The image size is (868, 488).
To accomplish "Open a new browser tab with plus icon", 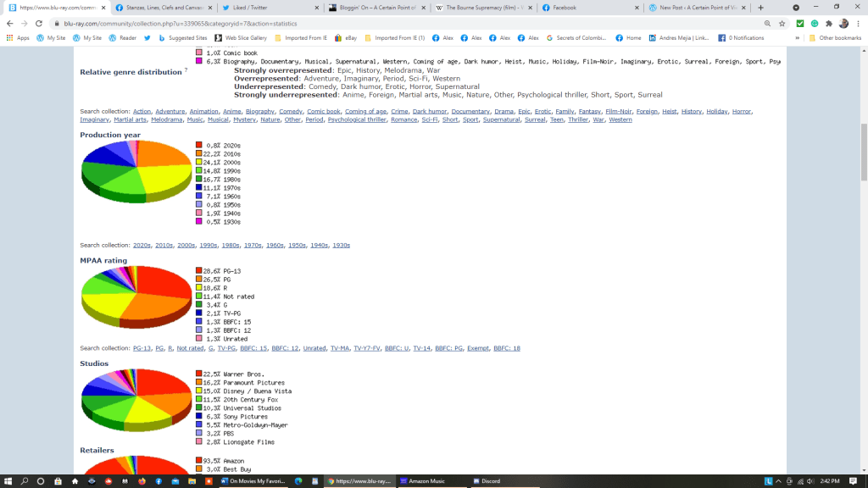I will 760,8.
